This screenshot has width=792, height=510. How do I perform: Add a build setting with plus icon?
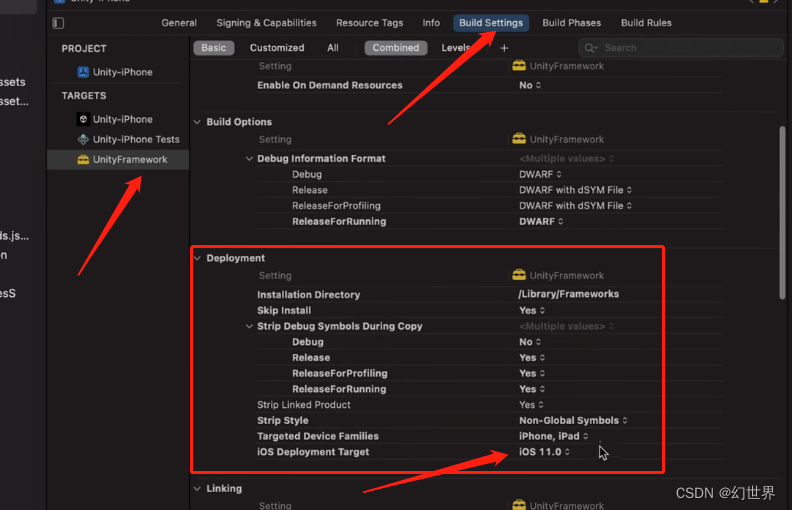coord(504,48)
